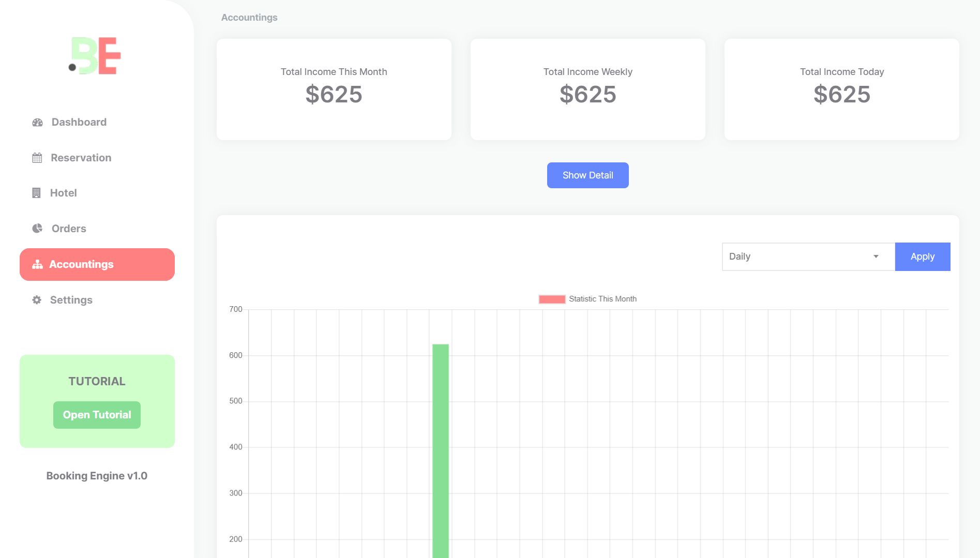Screen dimensions: 980x558
Task: Navigate to the Hotel page
Action: 64,193
